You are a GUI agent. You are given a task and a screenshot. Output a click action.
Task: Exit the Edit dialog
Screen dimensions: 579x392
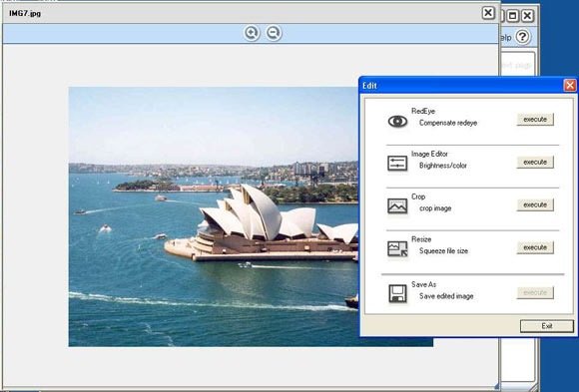point(547,326)
